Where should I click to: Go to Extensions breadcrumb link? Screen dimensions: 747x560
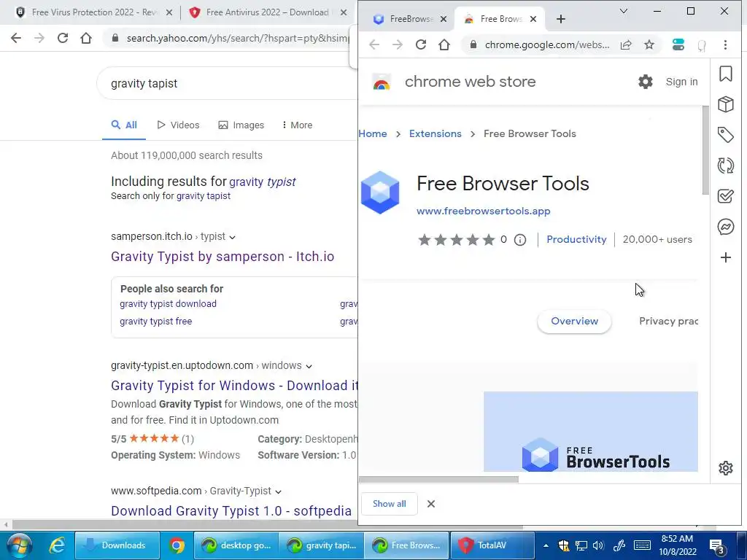435,134
